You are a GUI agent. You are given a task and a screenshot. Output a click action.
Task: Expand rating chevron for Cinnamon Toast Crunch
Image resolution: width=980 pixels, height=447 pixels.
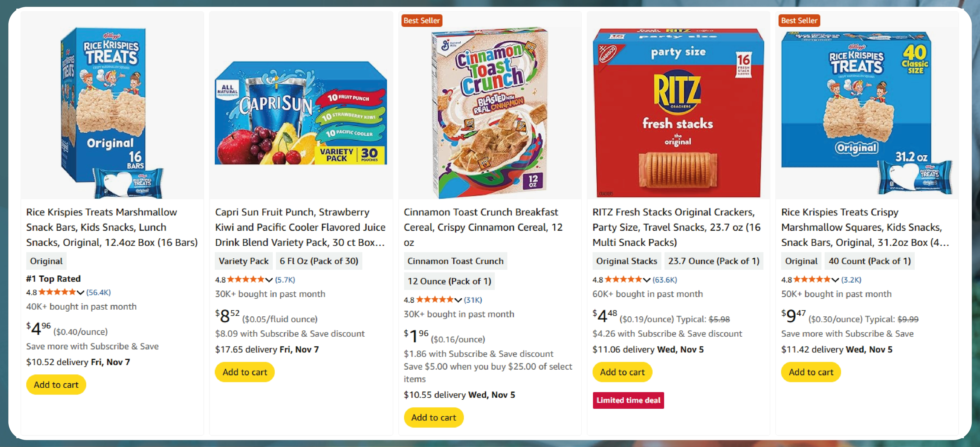click(x=458, y=300)
